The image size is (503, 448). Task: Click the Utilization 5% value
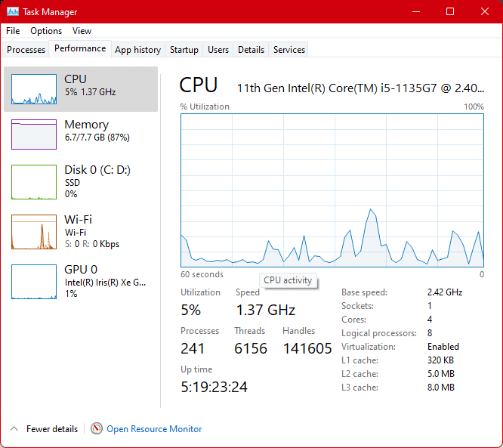[191, 310]
